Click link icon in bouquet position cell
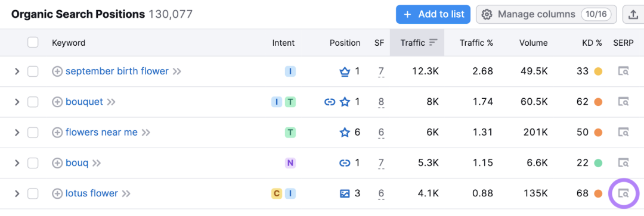The height and width of the screenshot is (216, 644). pos(330,102)
